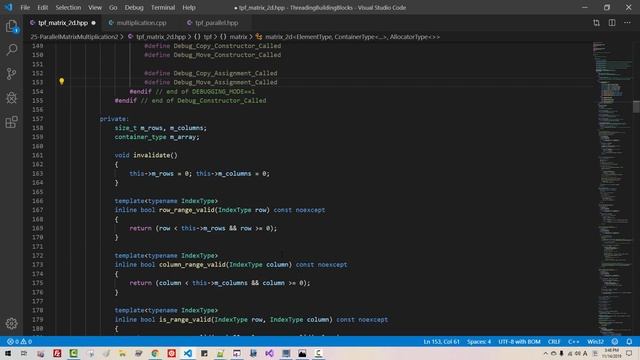Click the unsaved dot on tpf_matrix_2d.hpp tab
640x360 pixels.
93,23
